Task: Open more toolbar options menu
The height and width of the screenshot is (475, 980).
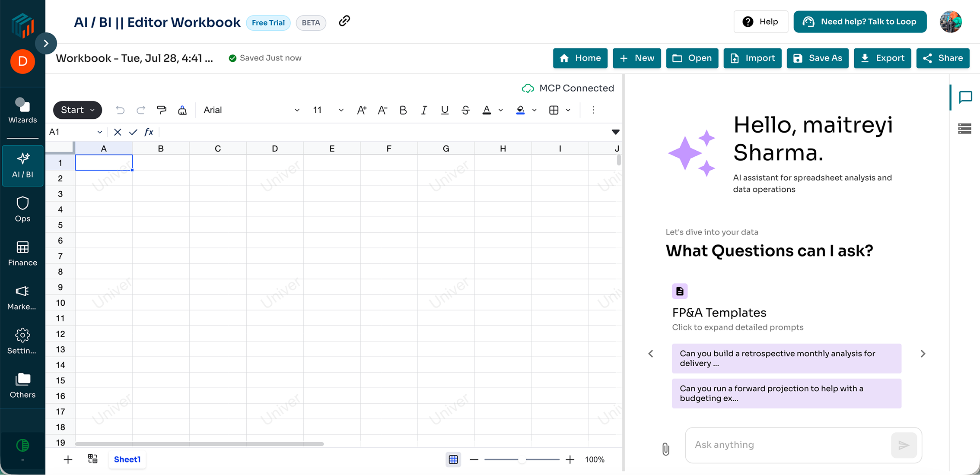Action: coord(593,110)
